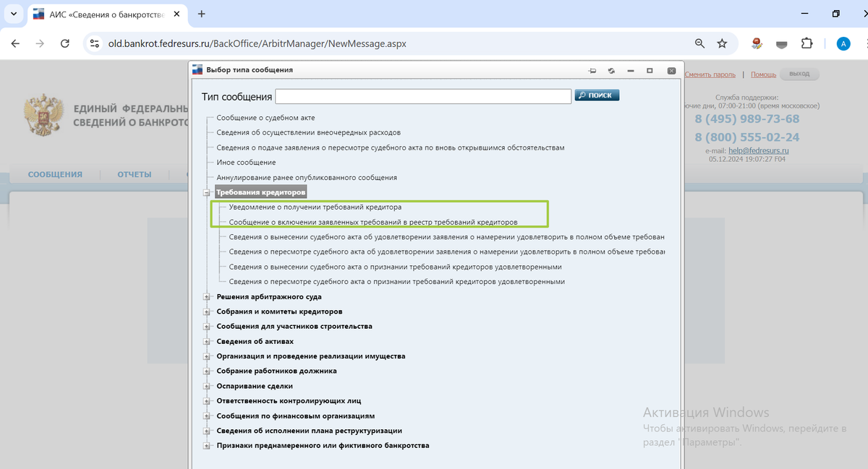868x469 pixels.
Task: Close the Выбор типа сообщения dialog
Action: pyautogui.click(x=672, y=71)
